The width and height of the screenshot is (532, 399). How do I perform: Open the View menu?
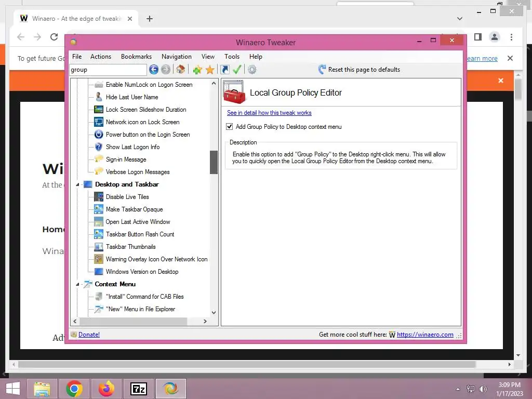pyautogui.click(x=208, y=57)
